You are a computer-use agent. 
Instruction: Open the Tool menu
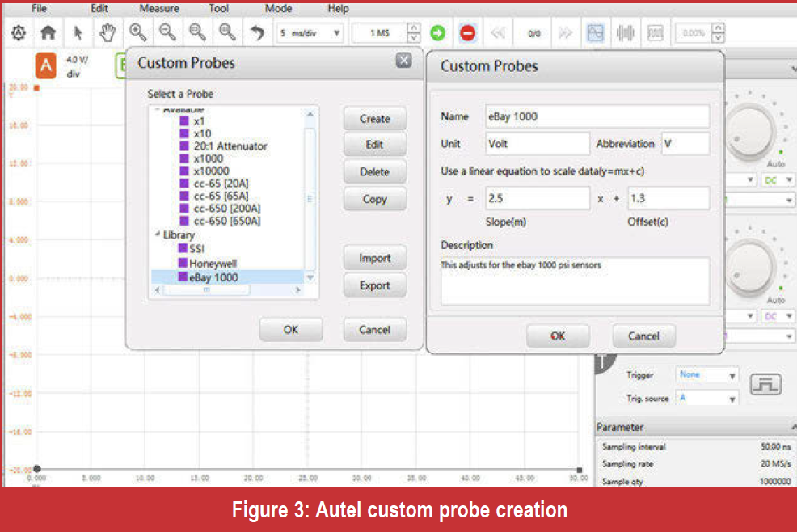point(218,9)
